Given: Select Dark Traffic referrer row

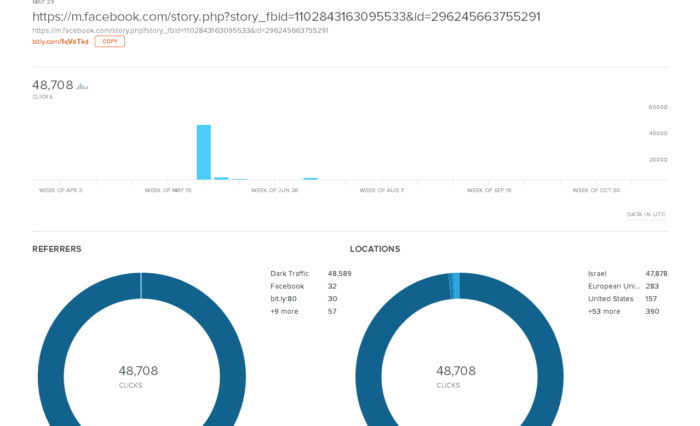Looking at the screenshot, I should pos(311,274).
